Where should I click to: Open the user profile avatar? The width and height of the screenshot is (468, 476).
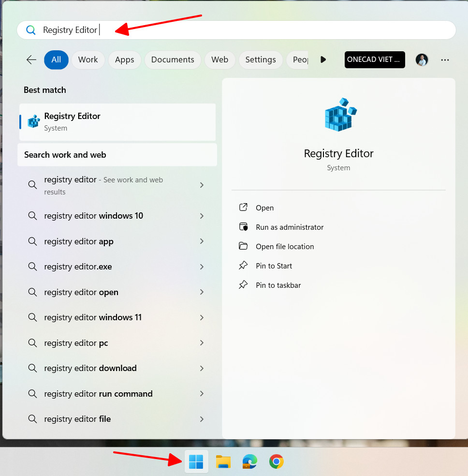422,60
